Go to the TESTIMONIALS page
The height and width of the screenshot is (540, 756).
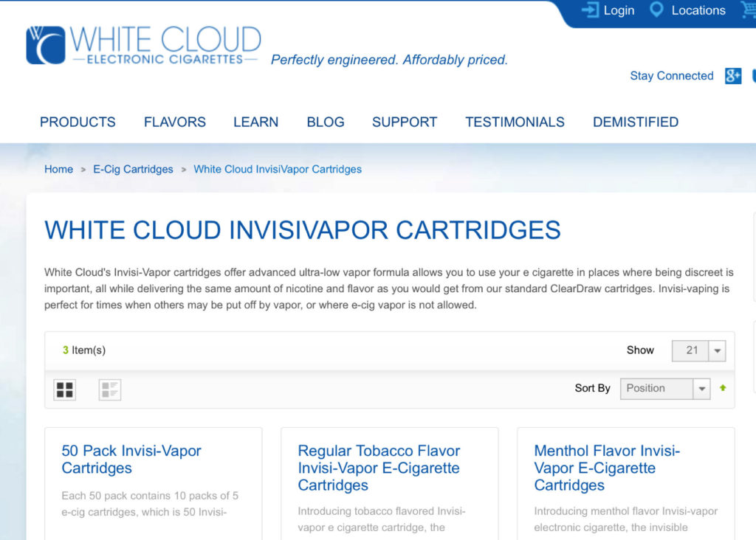(x=515, y=122)
